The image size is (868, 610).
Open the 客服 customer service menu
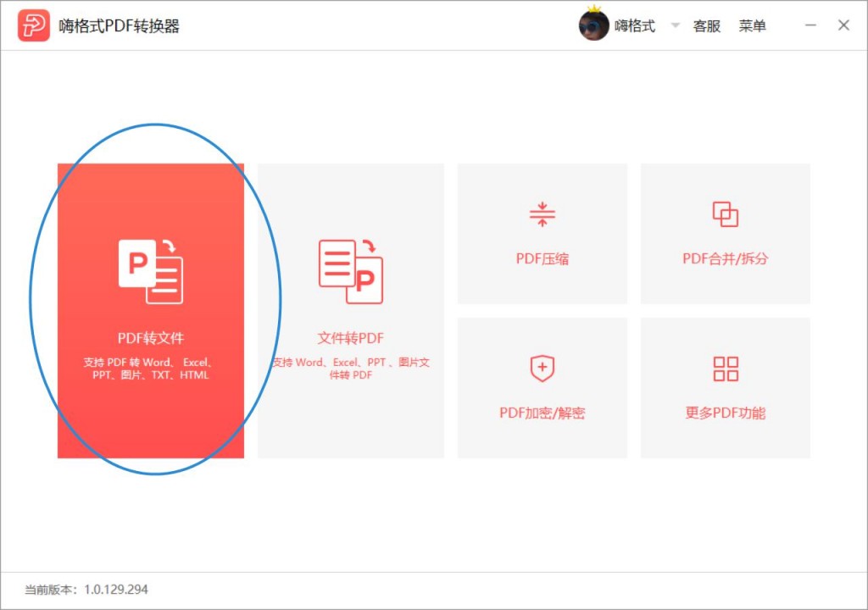click(707, 26)
